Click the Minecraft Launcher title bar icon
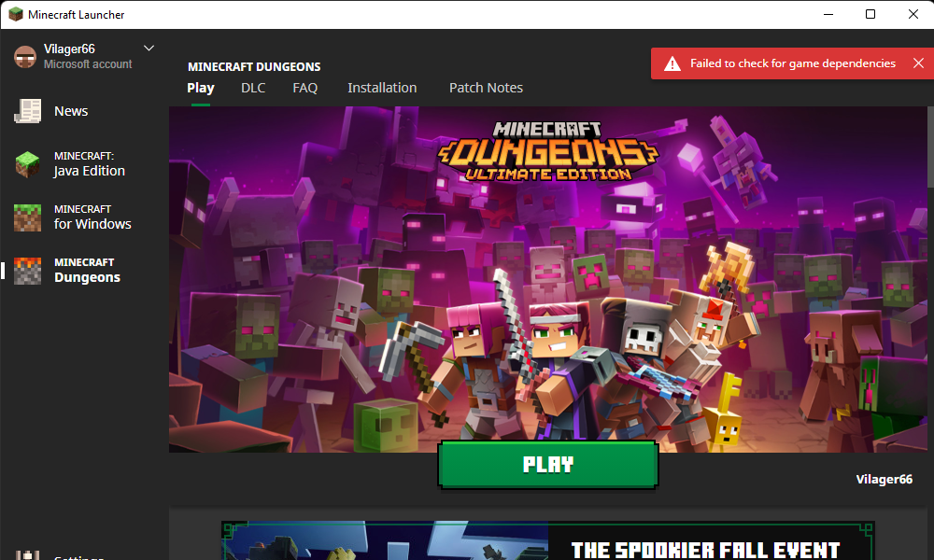This screenshot has height=560, width=934. (16, 14)
